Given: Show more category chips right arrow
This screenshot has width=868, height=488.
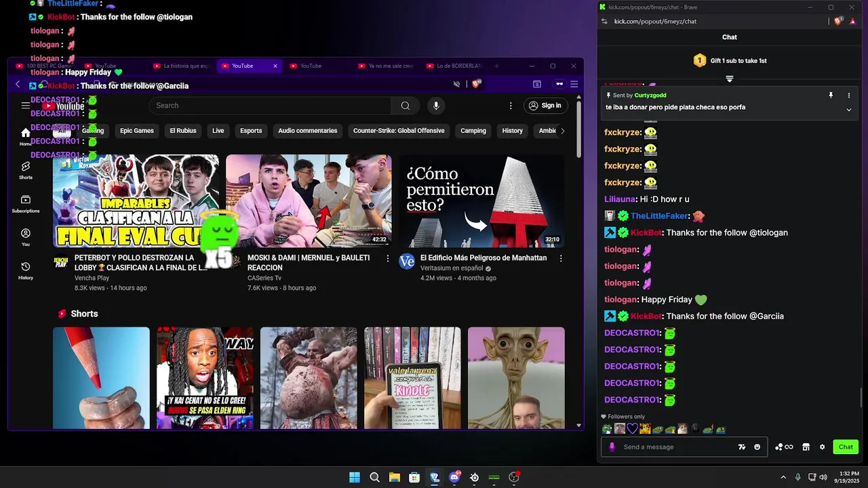Looking at the screenshot, I should (561, 131).
